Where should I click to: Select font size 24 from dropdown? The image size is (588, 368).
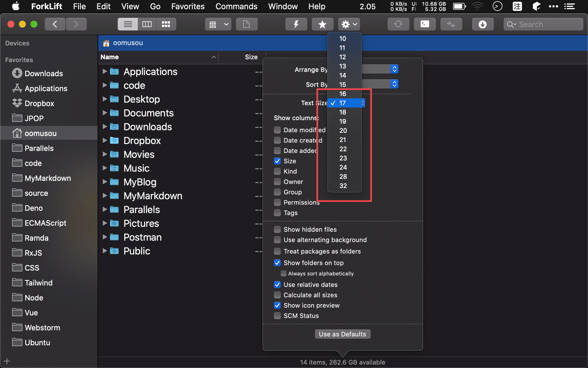click(x=343, y=167)
